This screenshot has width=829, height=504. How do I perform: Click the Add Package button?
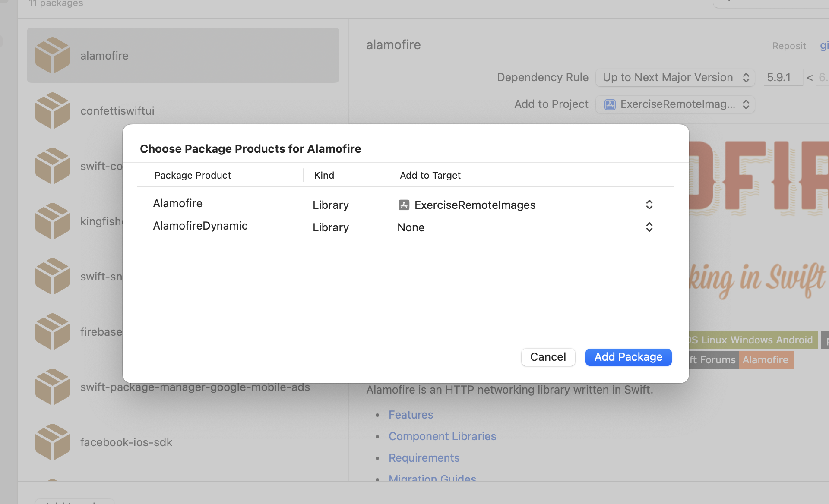tap(628, 357)
